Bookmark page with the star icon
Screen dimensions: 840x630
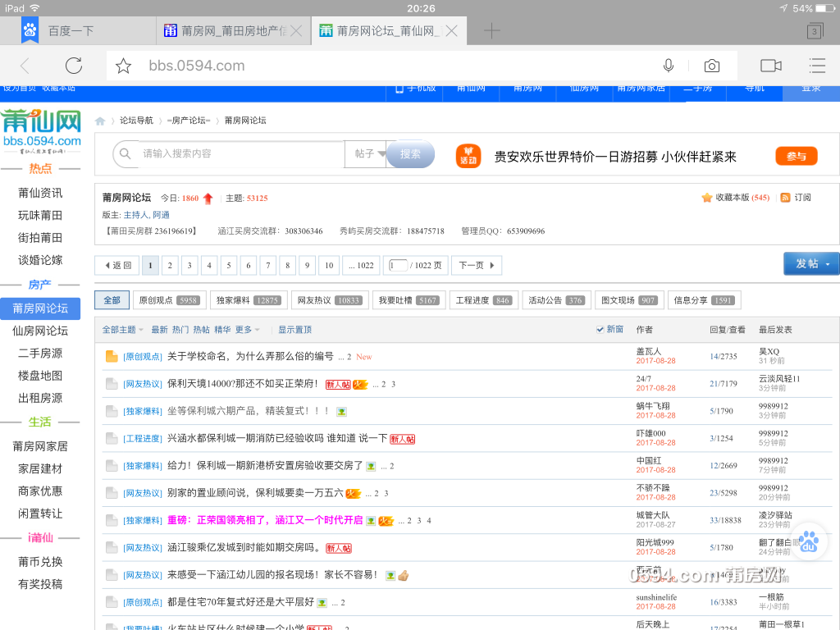(x=123, y=66)
